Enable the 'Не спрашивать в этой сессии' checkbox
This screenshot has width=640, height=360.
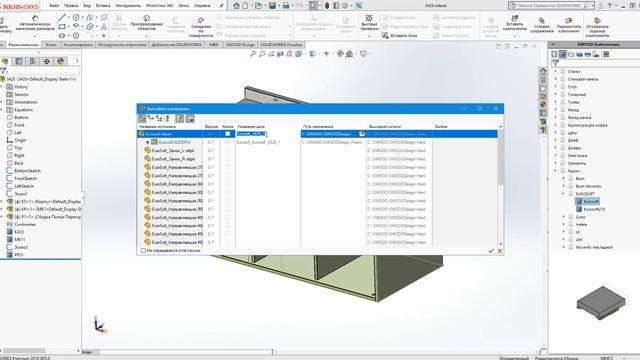143,251
